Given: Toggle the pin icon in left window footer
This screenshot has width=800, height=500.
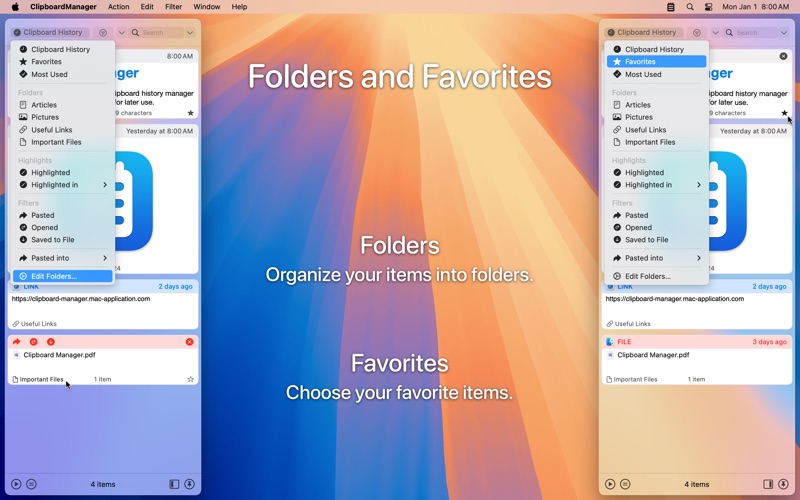Looking at the screenshot, I should [x=189, y=484].
